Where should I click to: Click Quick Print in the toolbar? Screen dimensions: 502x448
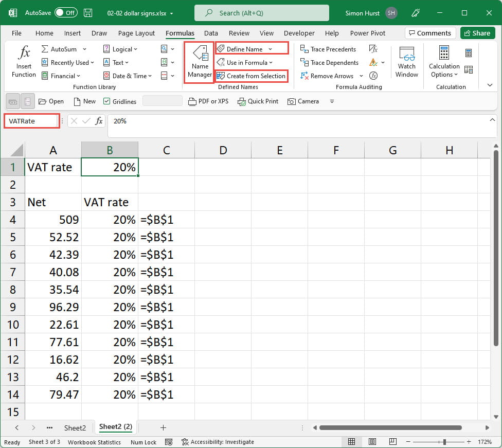258,101
